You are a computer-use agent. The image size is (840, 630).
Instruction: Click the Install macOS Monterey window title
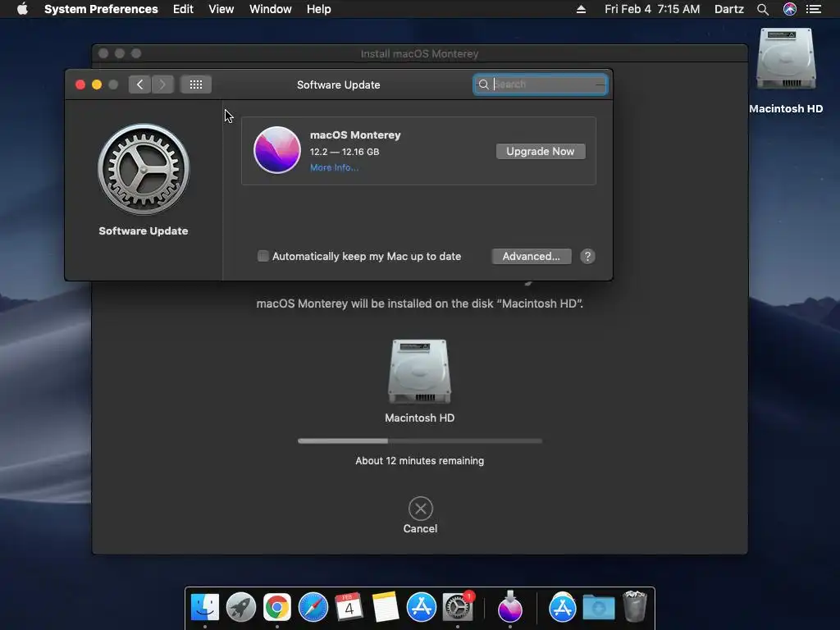click(x=419, y=53)
